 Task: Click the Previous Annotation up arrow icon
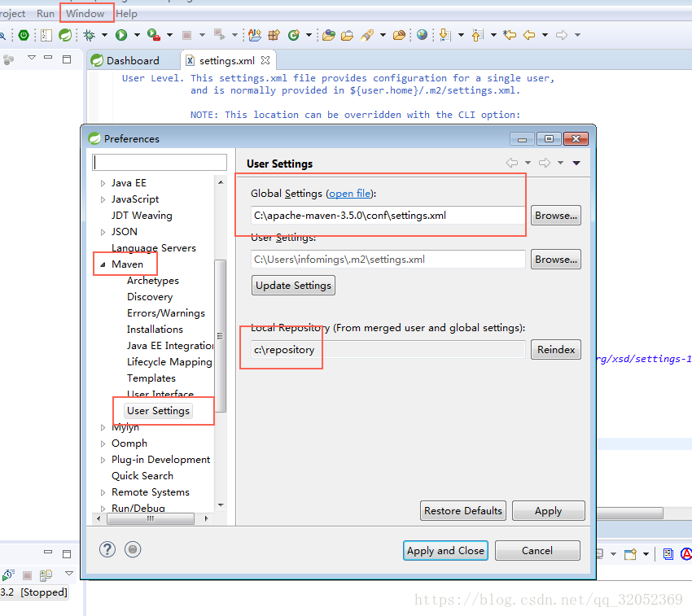coord(477,35)
